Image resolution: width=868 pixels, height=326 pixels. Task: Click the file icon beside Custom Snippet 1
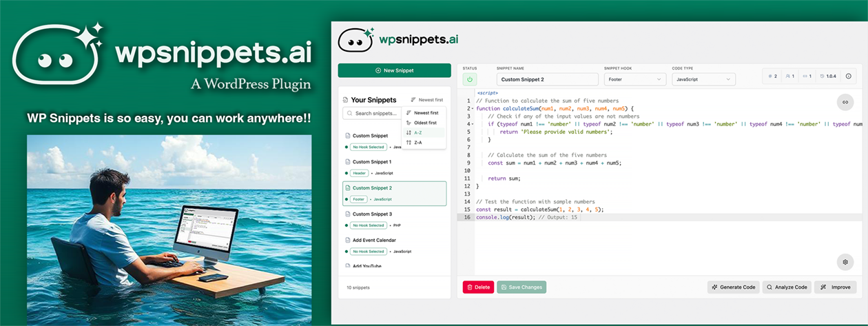[x=347, y=162]
